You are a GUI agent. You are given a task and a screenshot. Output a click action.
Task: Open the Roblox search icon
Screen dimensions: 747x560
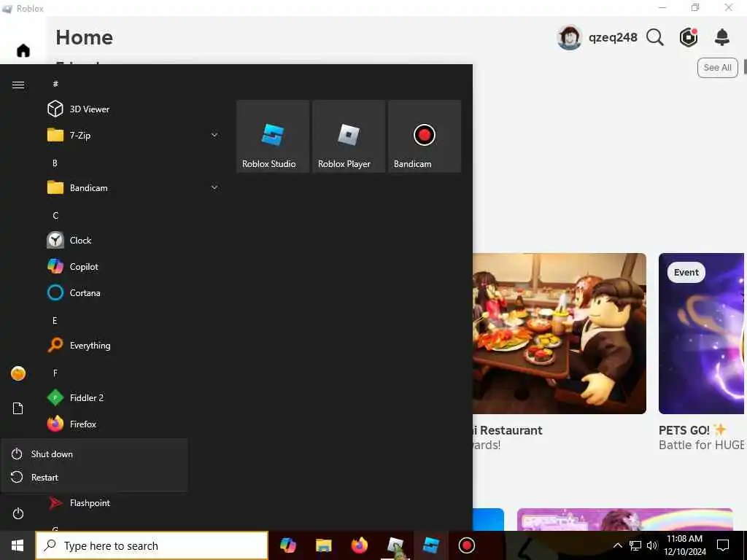coord(655,37)
